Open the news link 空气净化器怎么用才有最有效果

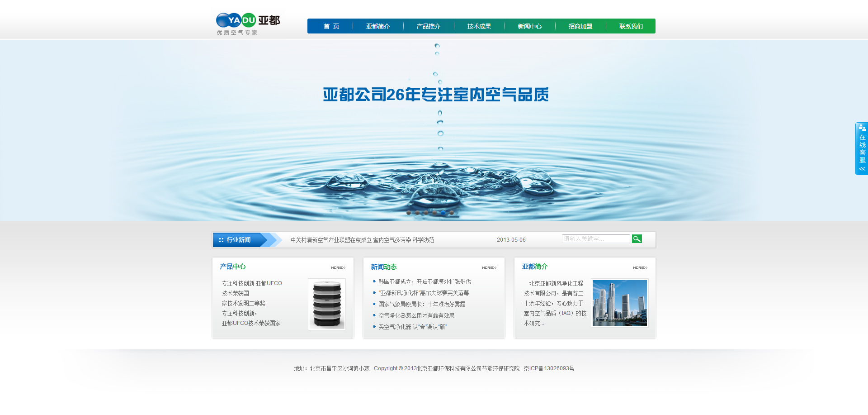click(416, 315)
